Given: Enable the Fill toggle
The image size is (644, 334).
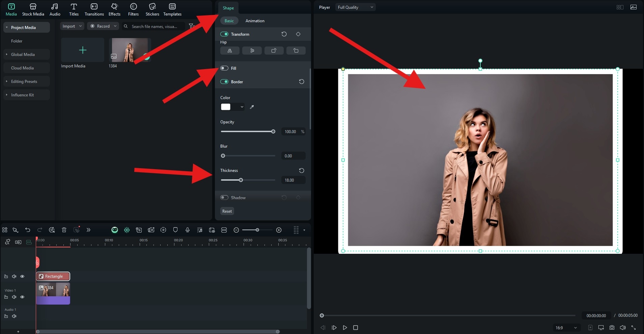Looking at the screenshot, I should (x=224, y=68).
